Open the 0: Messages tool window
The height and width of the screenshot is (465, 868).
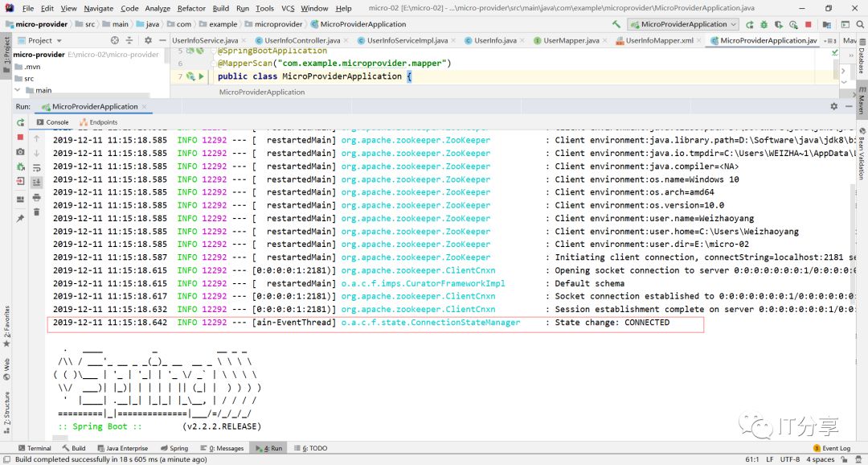coord(223,448)
